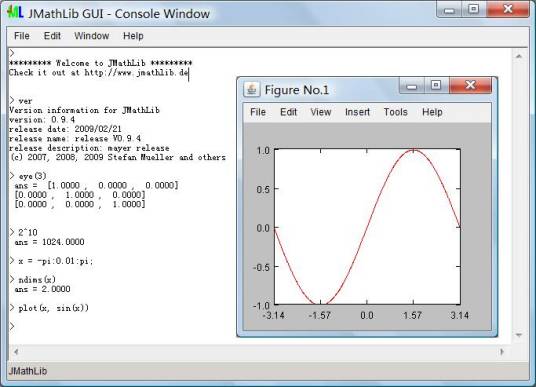Click the 'Welcome to JMathLib' banner line

pos(100,63)
